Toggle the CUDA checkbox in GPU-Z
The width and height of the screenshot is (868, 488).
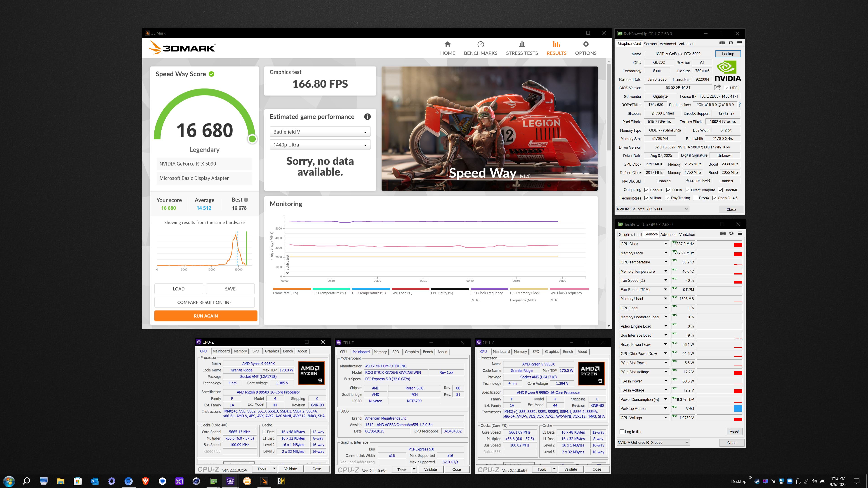(x=669, y=190)
